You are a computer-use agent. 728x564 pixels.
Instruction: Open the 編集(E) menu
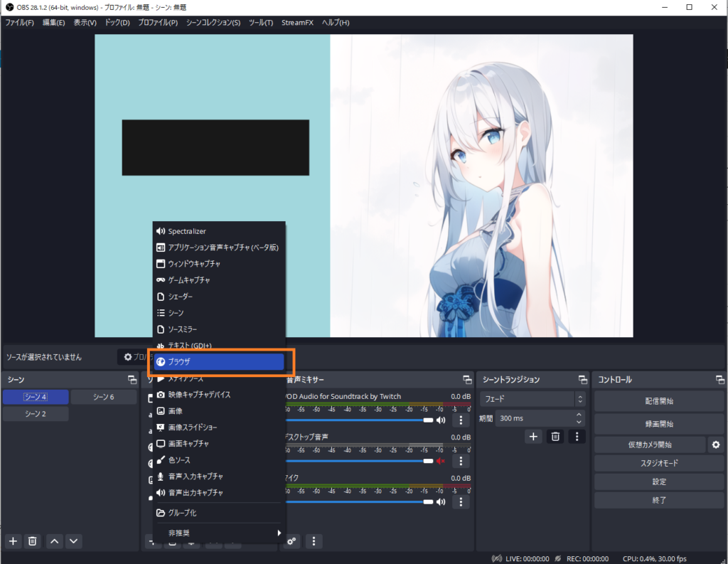coord(54,22)
